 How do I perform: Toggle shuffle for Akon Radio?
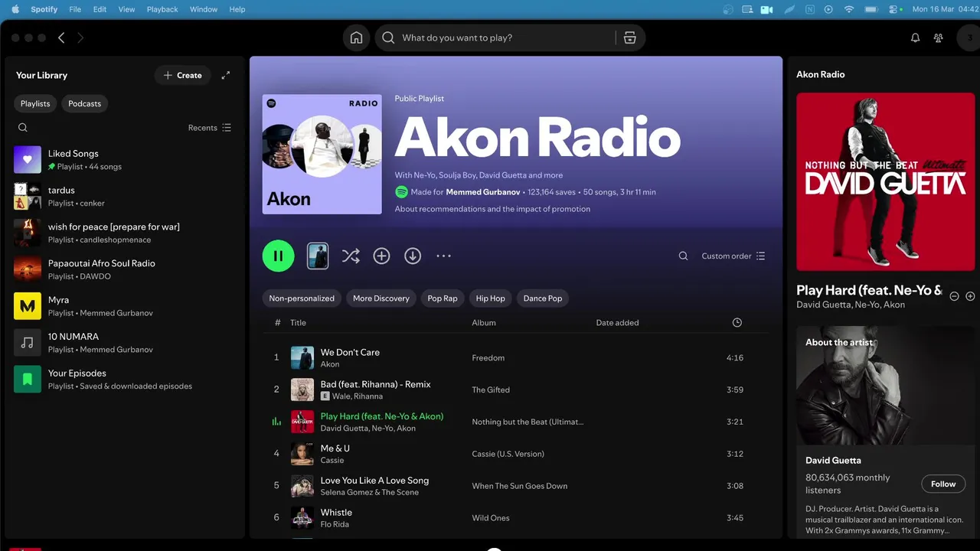tap(351, 256)
